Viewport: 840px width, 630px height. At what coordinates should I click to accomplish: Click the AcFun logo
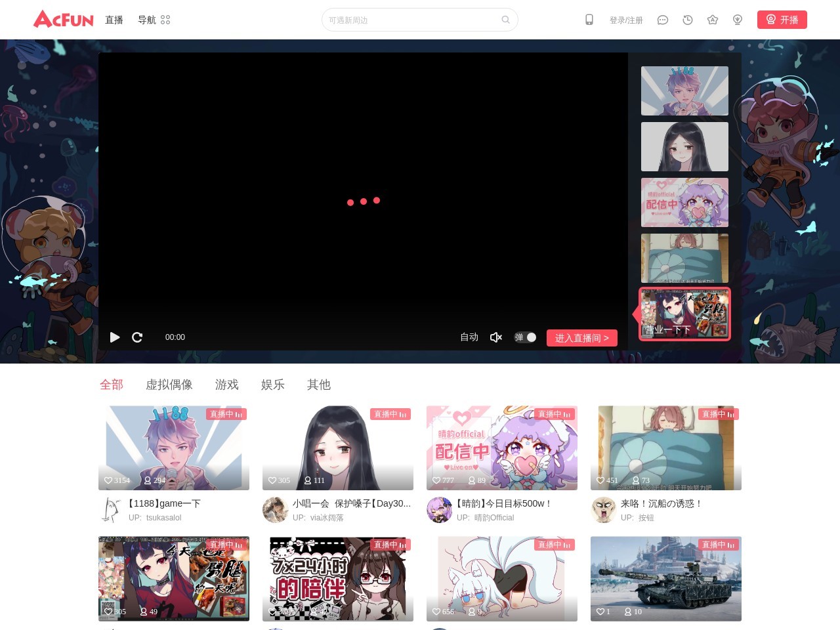tap(64, 19)
